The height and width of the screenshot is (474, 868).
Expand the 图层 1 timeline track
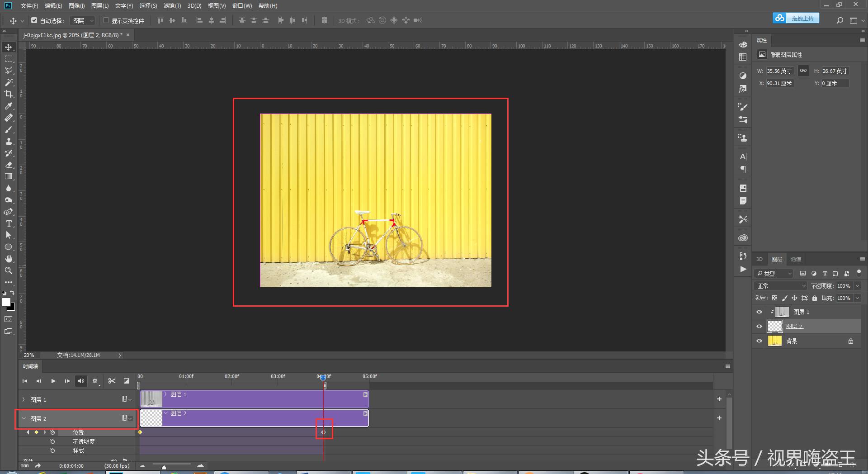24,399
